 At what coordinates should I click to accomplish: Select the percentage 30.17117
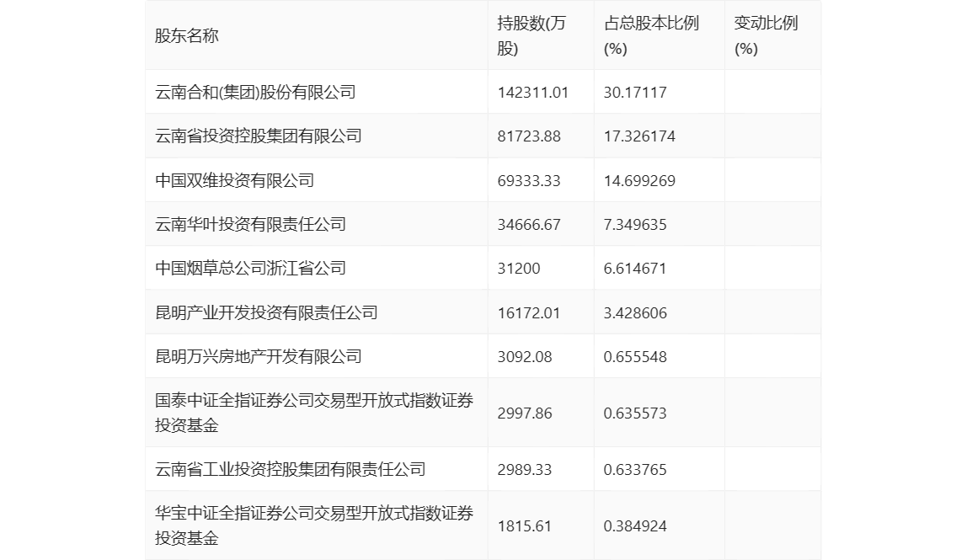(635, 93)
